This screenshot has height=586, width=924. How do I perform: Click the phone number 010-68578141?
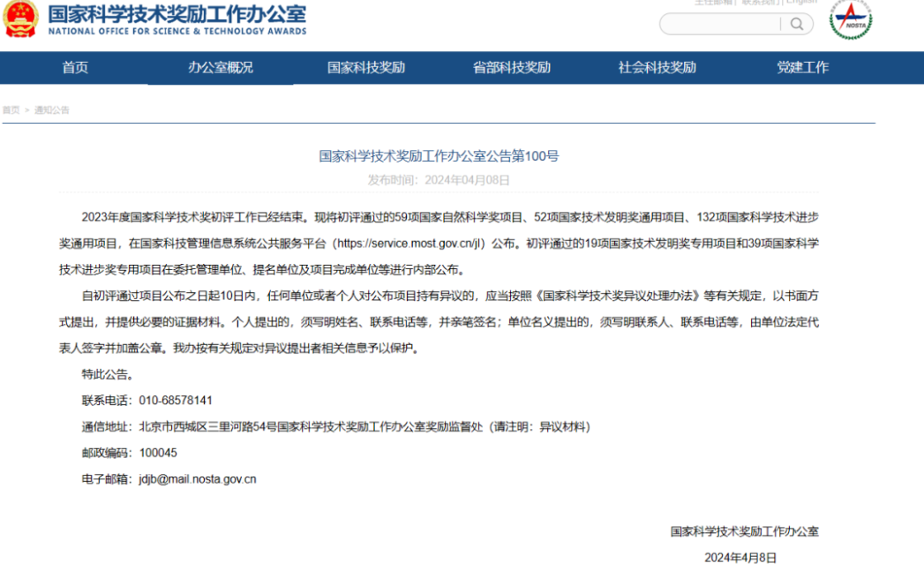click(x=176, y=401)
